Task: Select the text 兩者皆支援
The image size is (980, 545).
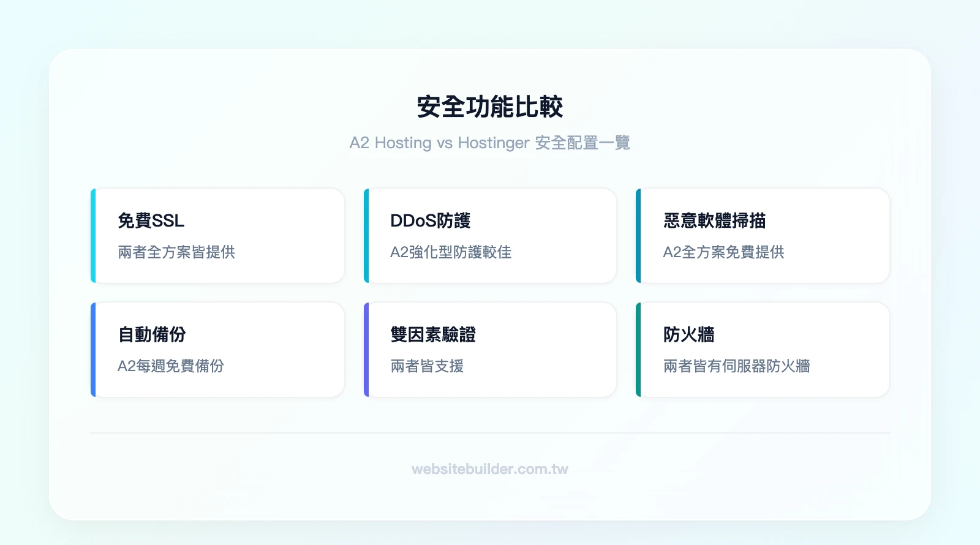Action: [427, 366]
